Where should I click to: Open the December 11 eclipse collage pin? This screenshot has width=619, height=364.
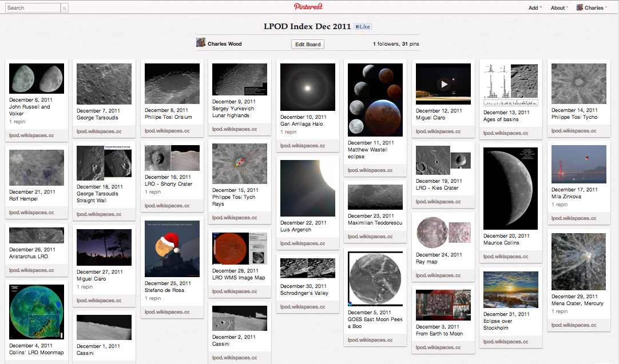pos(375,100)
